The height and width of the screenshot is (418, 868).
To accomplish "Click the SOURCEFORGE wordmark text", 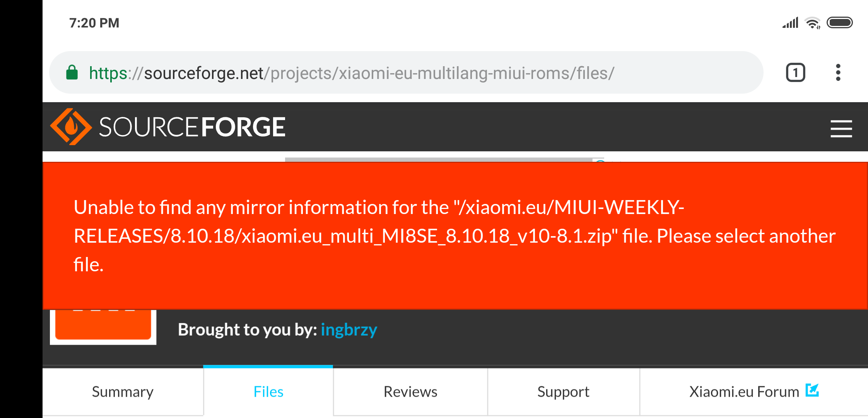I will tap(192, 127).
